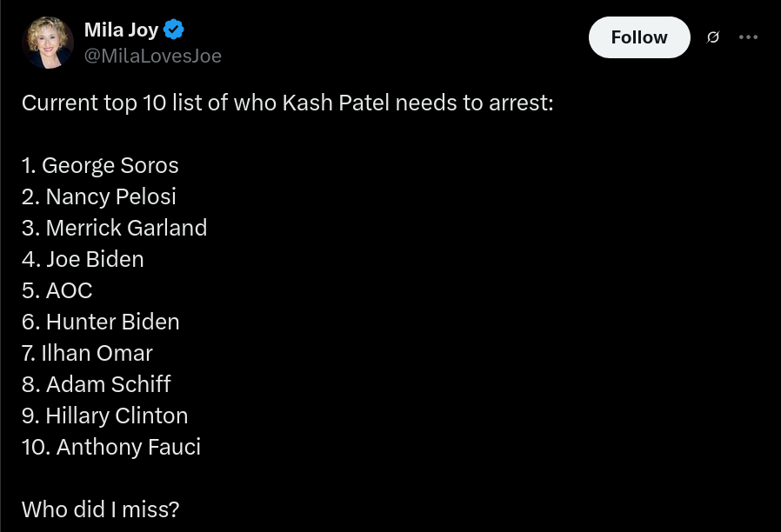781x532 pixels.
Task: Select the George Soros list line
Action: coord(100,166)
